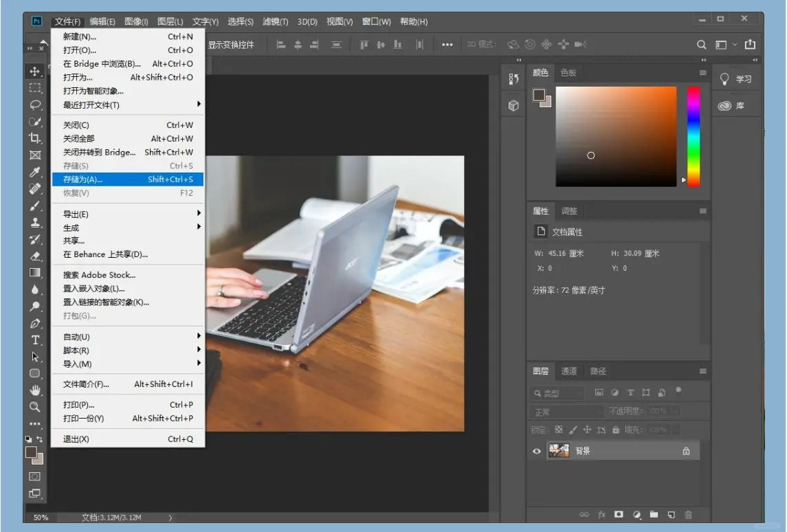Click the lock icon on the 背景 layer

(686, 451)
